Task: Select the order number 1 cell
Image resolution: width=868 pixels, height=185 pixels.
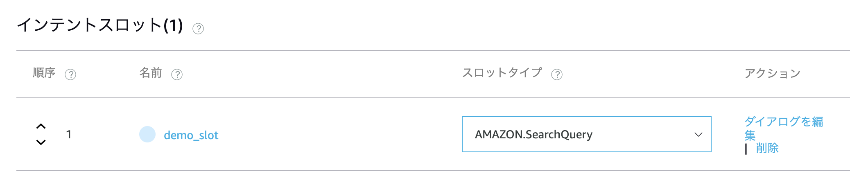Action: point(69,134)
